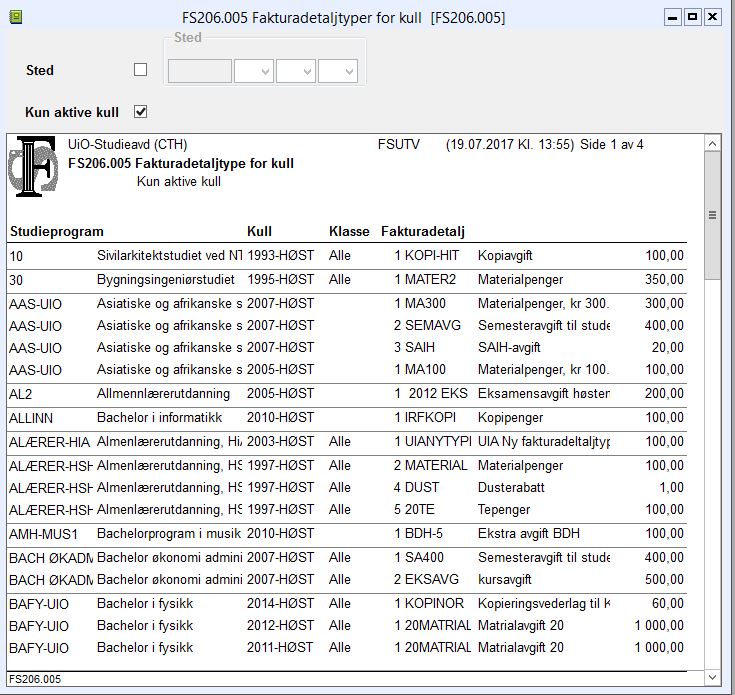The height and width of the screenshot is (695, 735).
Task: Select the Sivilarkitektstudiet ved NT row
Action: 347,256
